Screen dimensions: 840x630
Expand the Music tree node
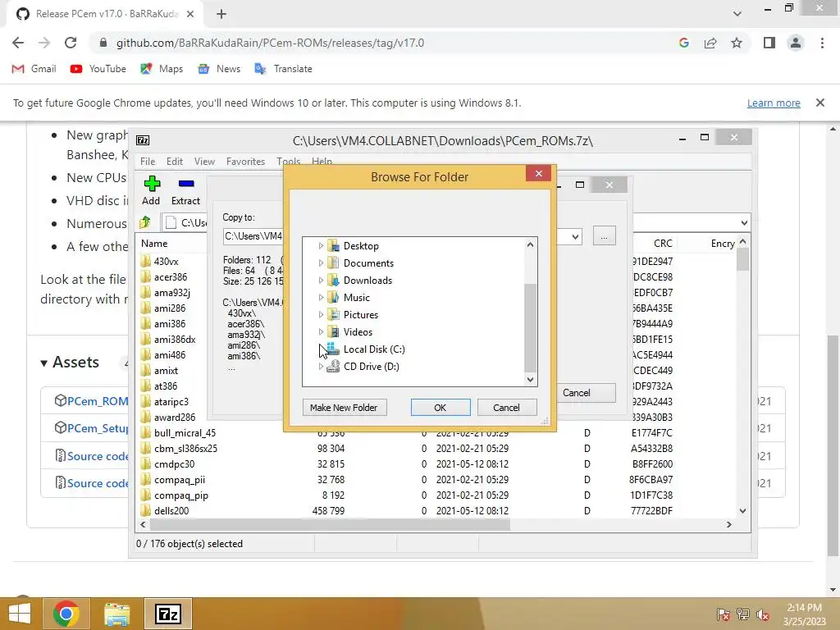click(321, 297)
